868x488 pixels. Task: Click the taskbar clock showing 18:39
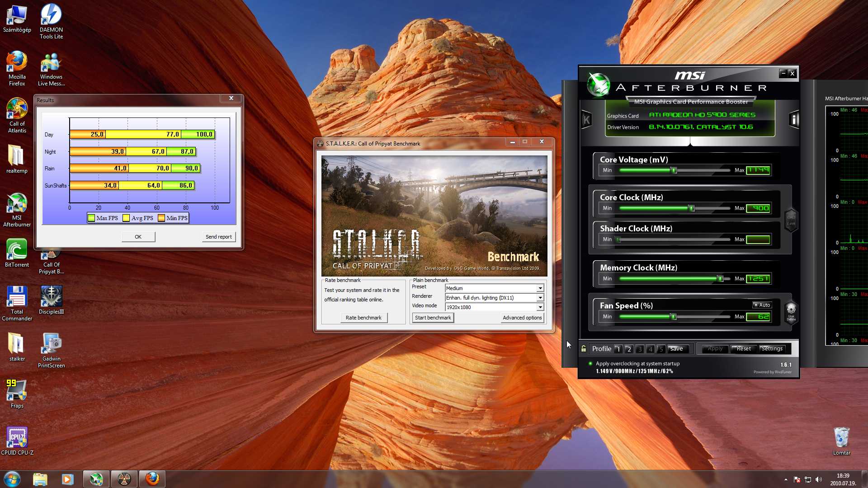coord(843,479)
